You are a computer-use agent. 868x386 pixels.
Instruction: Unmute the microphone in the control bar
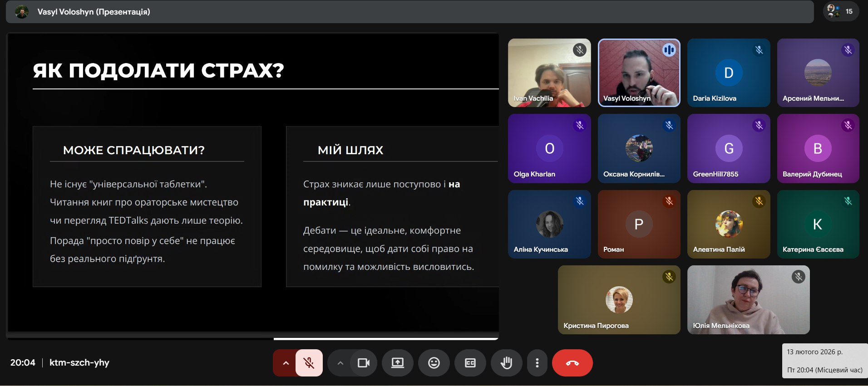click(x=309, y=363)
